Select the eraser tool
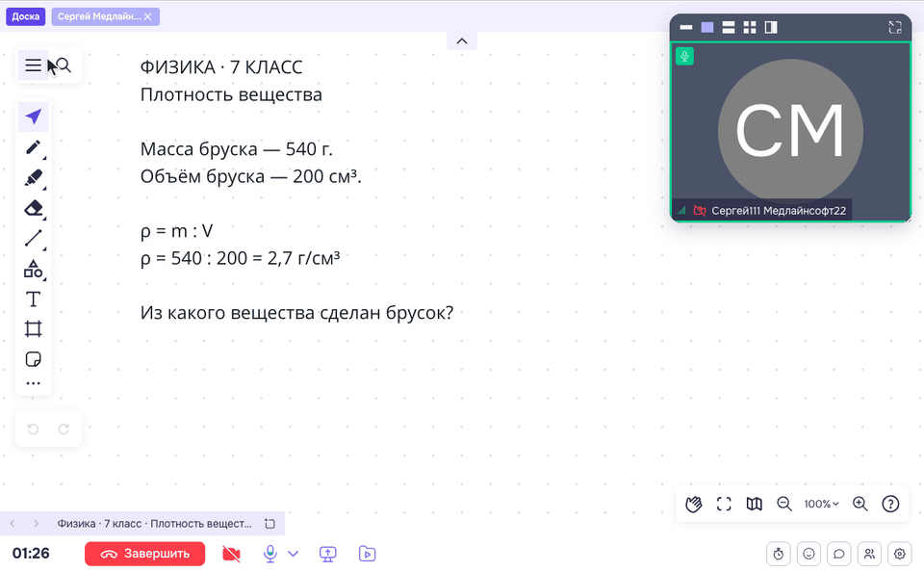Image resolution: width=924 pixels, height=572 pixels. tap(34, 208)
